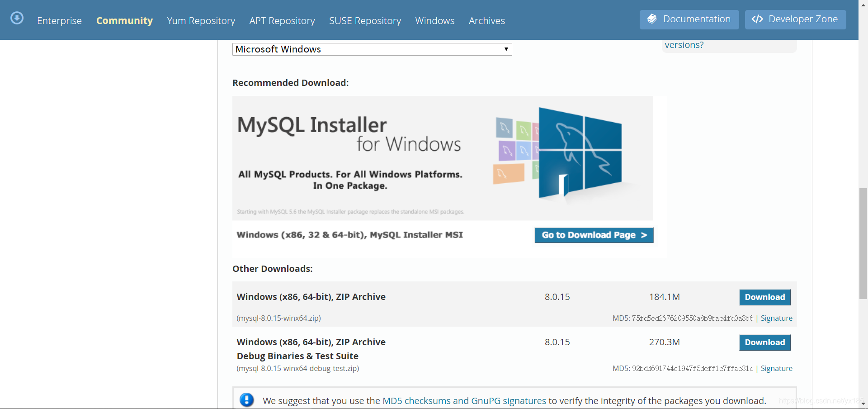Click '(mysql-8.0.15-winx64-debug-test.zip)' file name text
Image resolution: width=868 pixels, height=409 pixels.
click(x=298, y=368)
